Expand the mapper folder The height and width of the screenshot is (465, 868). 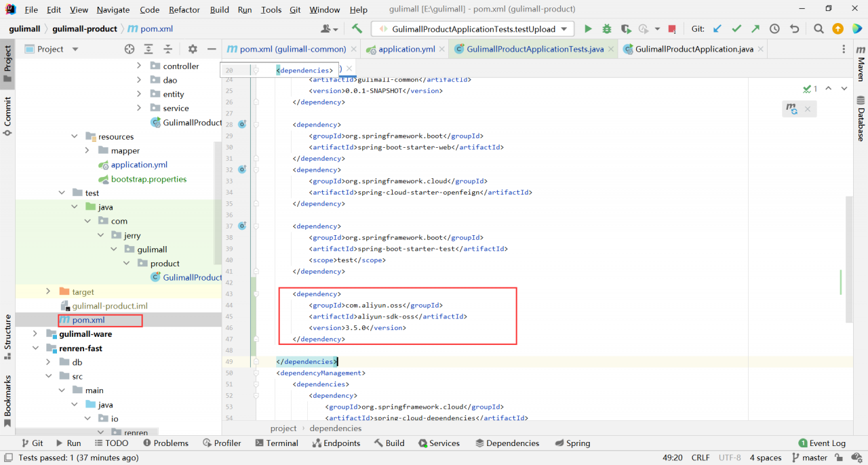coord(87,150)
